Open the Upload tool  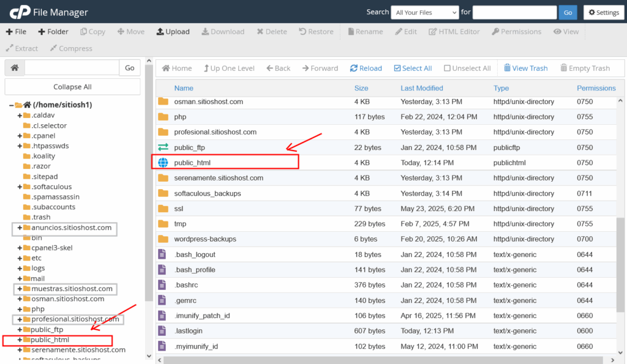[173, 32]
